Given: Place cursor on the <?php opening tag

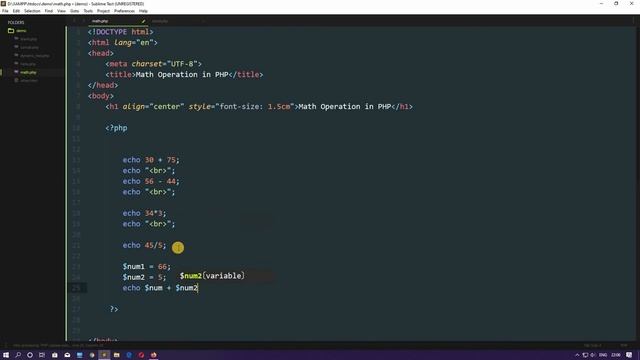Looking at the screenshot, I should click(116, 128).
